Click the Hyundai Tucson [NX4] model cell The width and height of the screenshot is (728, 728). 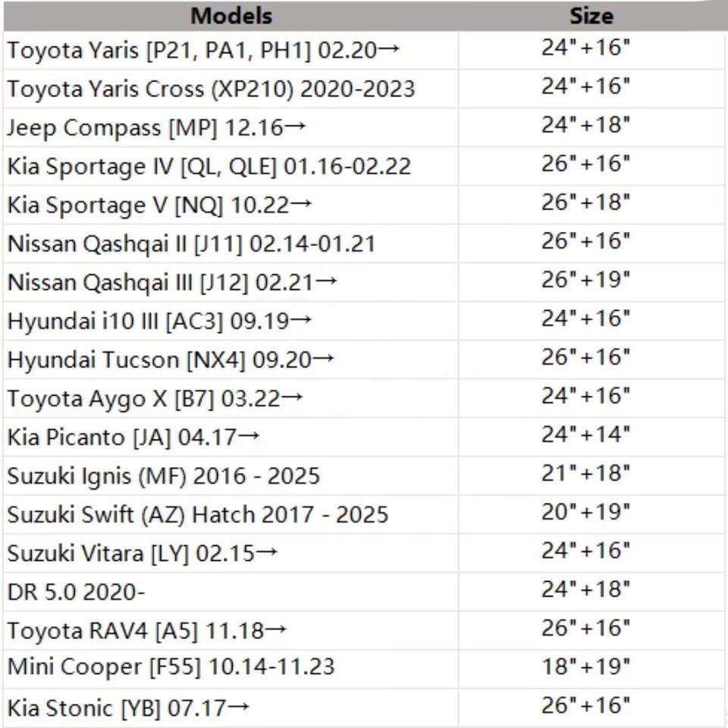tap(171, 359)
